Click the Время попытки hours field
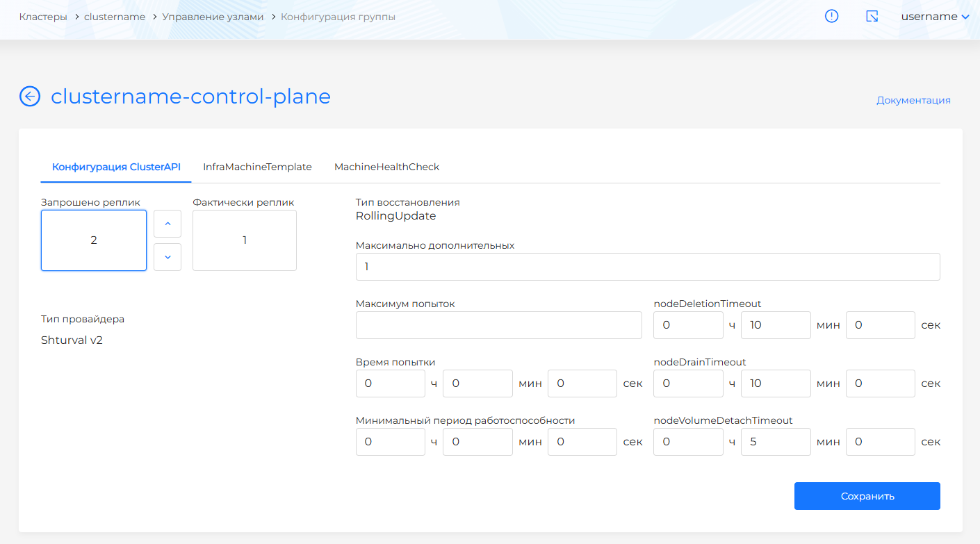 (x=390, y=384)
